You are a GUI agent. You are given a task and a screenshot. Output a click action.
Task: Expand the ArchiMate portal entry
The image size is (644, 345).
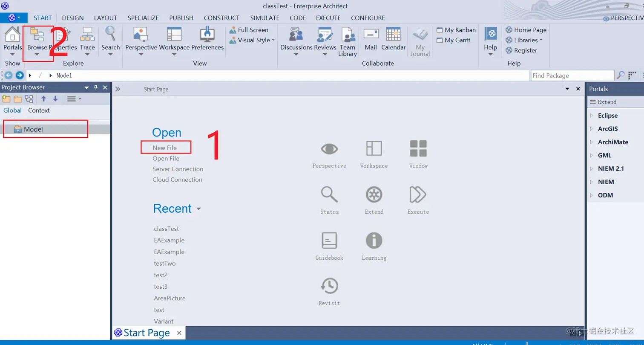coord(591,142)
